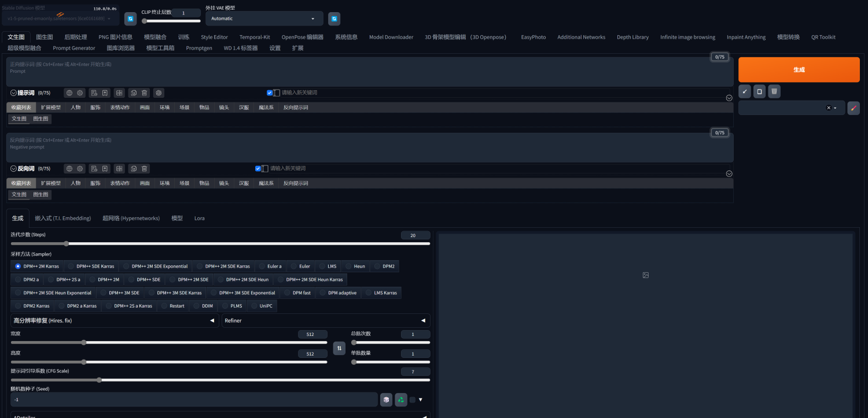Viewport: 868px width, 418px height.
Task: Set random seed with dice icon
Action: tap(386, 399)
